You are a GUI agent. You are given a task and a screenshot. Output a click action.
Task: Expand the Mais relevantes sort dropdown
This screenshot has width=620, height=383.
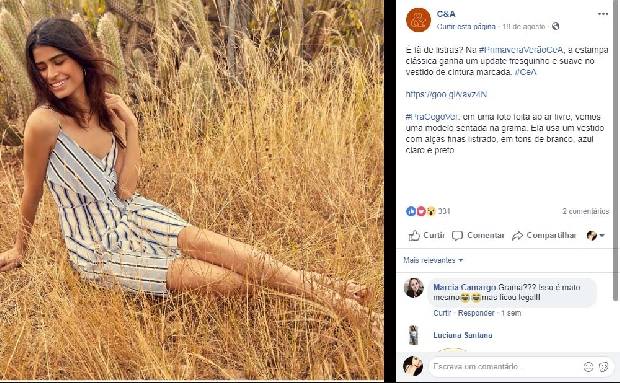(x=433, y=260)
